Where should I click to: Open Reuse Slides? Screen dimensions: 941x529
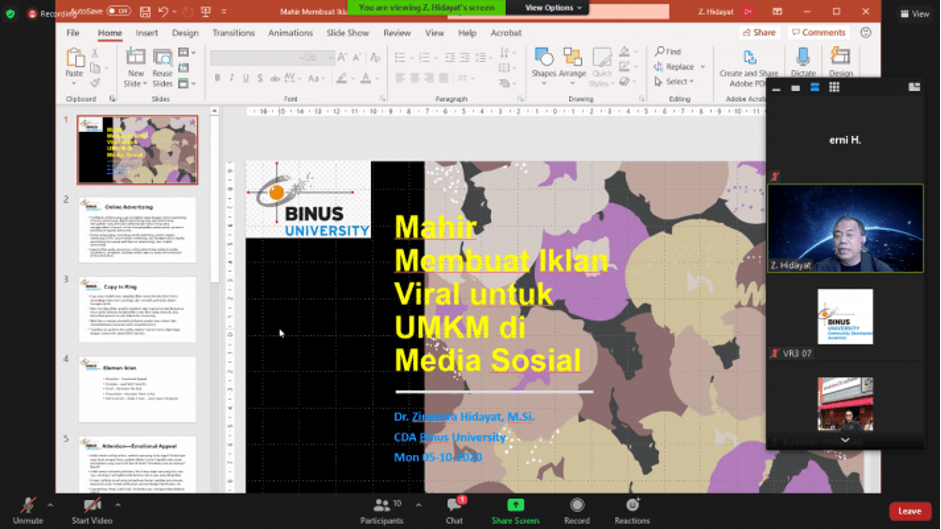(163, 67)
